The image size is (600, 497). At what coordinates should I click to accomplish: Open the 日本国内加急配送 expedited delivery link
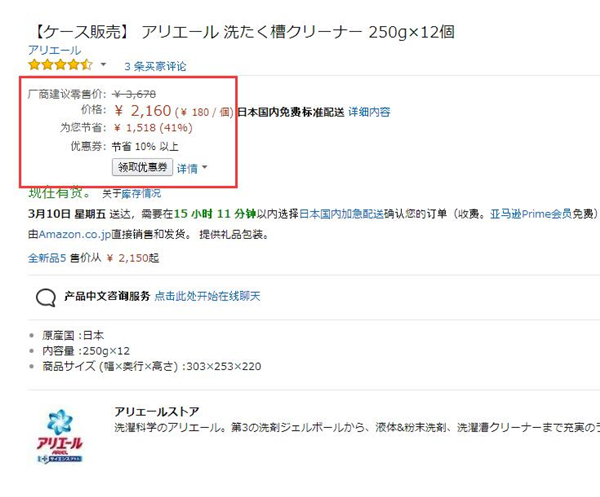tap(341, 213)
